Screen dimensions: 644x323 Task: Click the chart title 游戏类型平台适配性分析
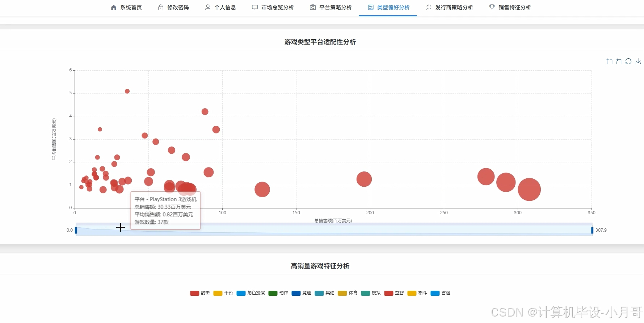pyautogui.click(x=320, y=42)
